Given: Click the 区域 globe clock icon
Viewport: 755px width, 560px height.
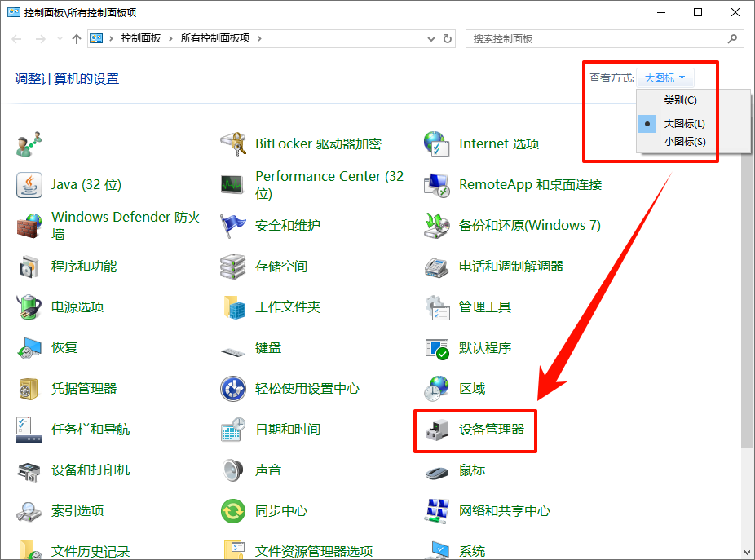Looking at the screenshot, I should pyautogui.click(x=437, y=389).
